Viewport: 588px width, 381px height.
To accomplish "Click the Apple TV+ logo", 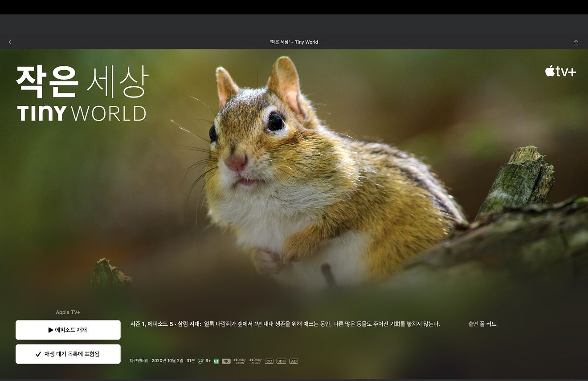I will pos(560,71).
